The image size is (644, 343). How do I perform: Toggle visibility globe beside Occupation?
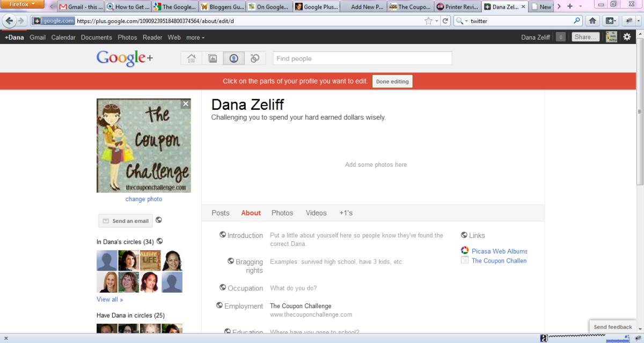coord(223,287)
